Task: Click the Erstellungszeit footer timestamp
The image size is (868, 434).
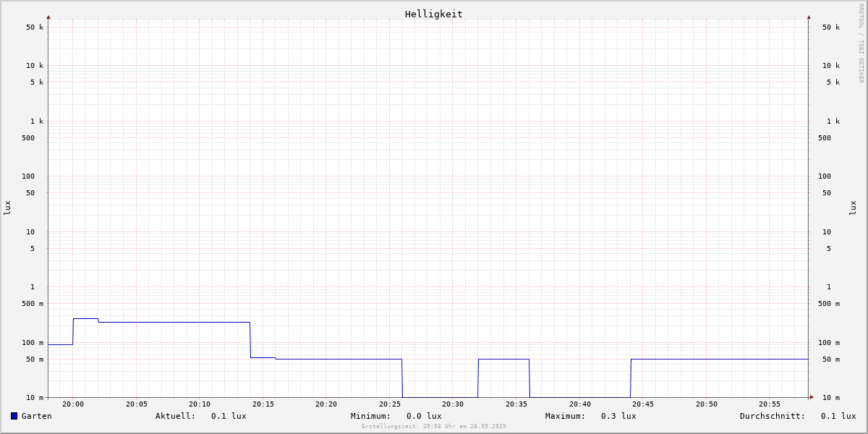Action: pos(434,427)
